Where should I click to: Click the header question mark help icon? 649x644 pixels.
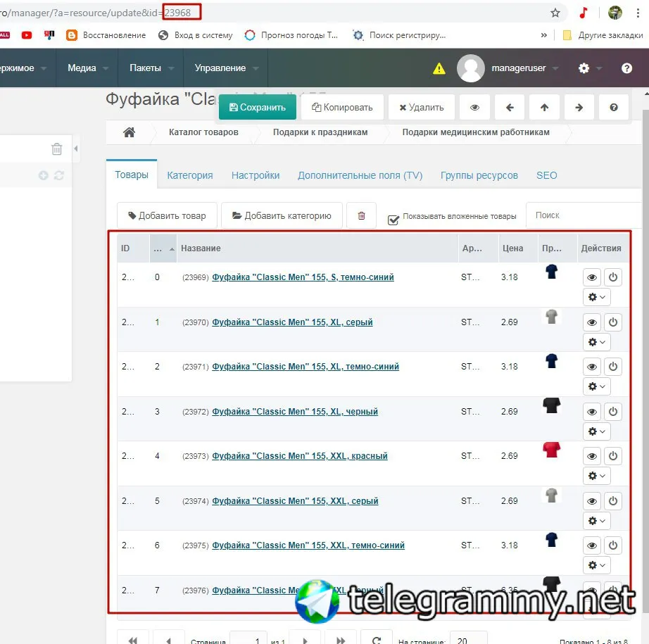coord(626,68)
